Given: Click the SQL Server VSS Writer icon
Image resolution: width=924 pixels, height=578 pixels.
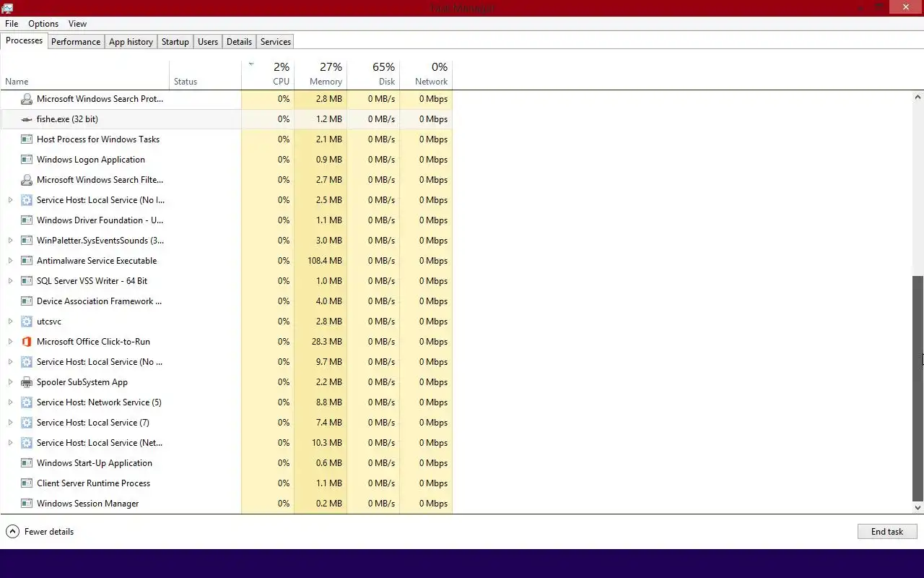Looking at the screenshot, I should tap(27, 281).
